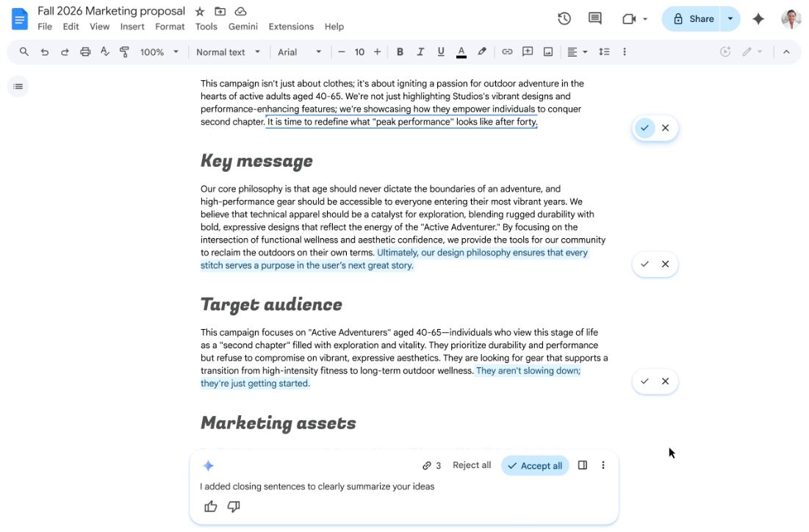Run spelling and grammar check

click(x=104, y=51)
